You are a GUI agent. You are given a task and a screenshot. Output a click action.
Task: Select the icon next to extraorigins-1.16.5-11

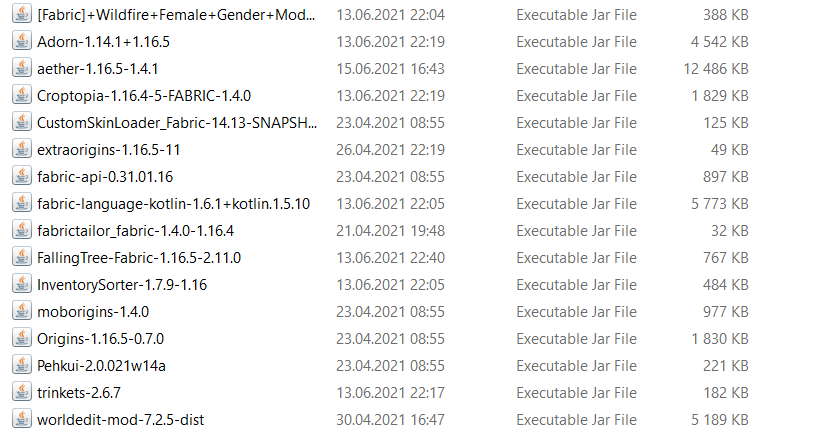[x=22, y=150]
